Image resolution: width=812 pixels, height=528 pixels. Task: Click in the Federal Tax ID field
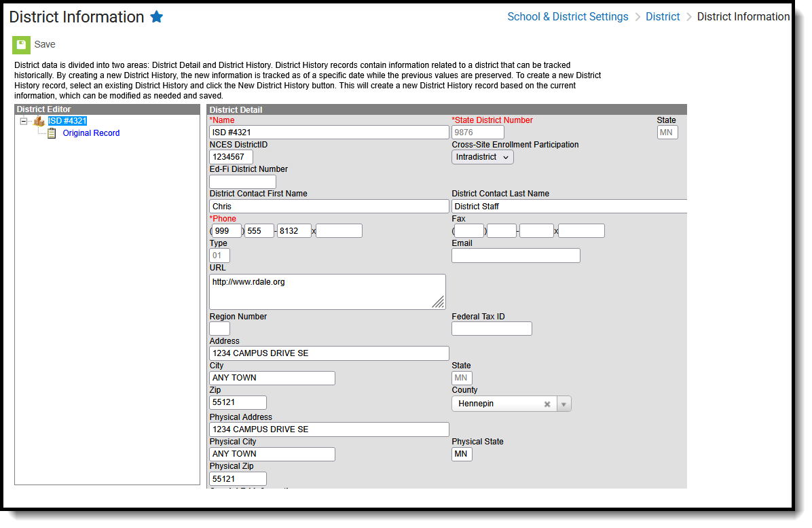(x=492, y=328)
